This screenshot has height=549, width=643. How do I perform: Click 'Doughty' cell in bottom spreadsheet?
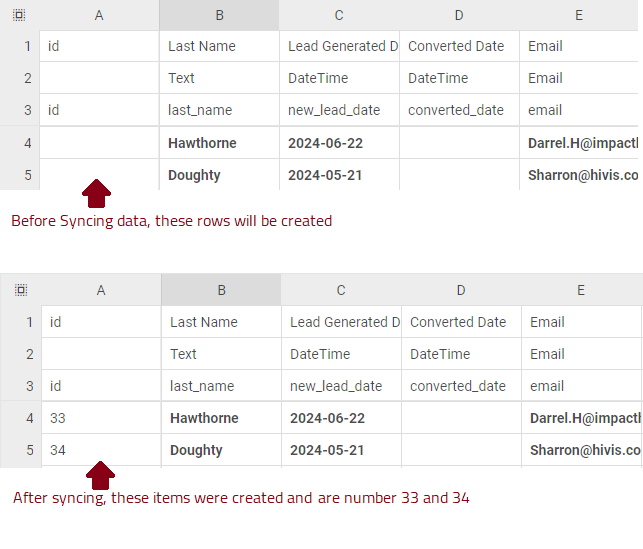click(x=221, y=450)
